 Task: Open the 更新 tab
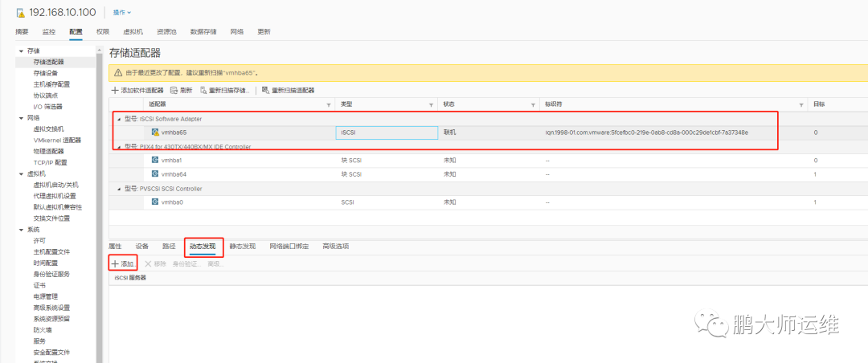[x=264, y=31]
